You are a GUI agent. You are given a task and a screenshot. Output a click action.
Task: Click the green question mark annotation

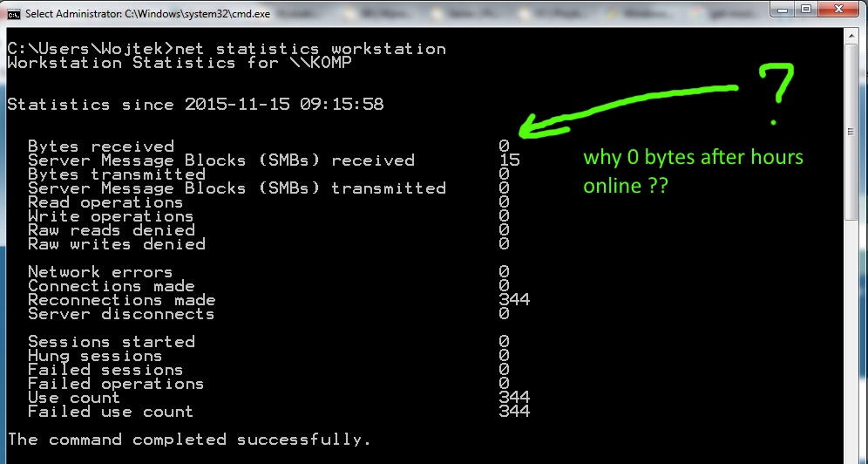(x=776, y=93)
